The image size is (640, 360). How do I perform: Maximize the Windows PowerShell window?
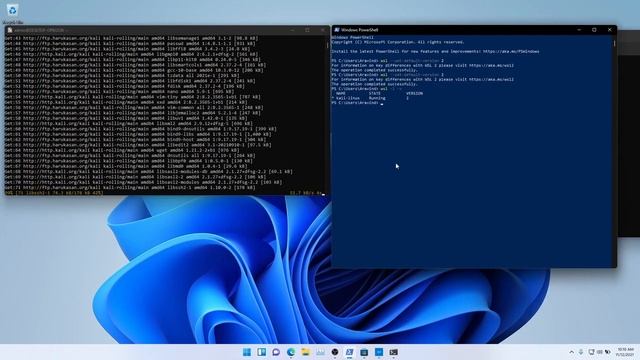[594, 30]
